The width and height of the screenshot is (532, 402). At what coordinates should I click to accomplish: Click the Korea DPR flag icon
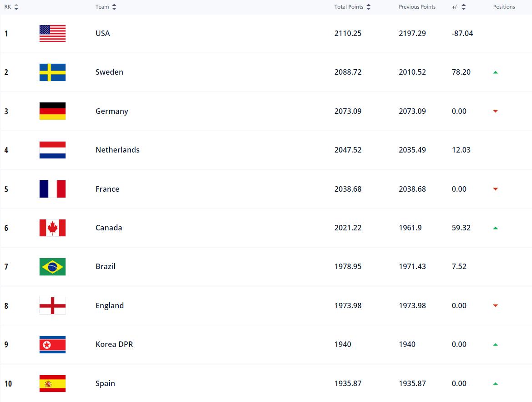tap(52, 345)
